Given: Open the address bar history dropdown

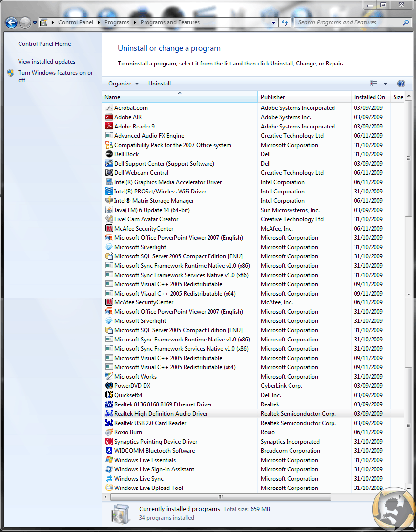Looking at the screenshot, I should click(273, 23).
